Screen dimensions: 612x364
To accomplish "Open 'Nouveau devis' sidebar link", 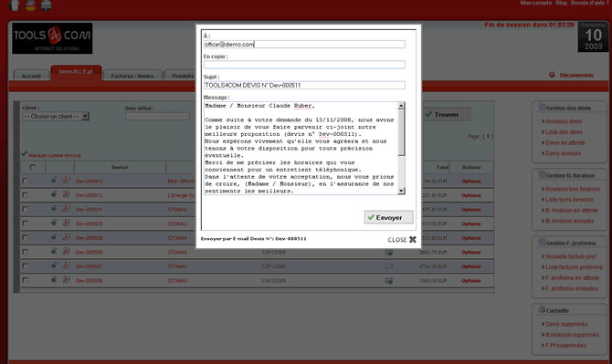I will (x=564, y=121).
